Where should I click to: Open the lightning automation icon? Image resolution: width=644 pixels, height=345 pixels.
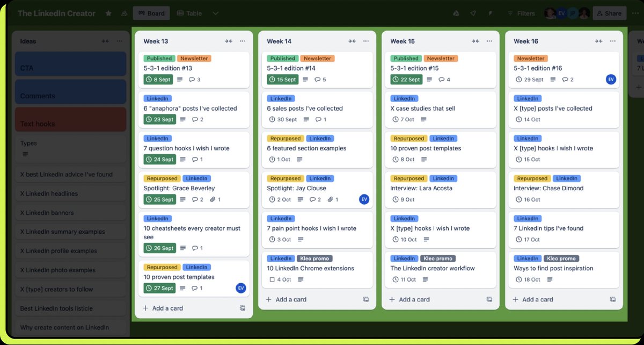click(x=490, y=13)
